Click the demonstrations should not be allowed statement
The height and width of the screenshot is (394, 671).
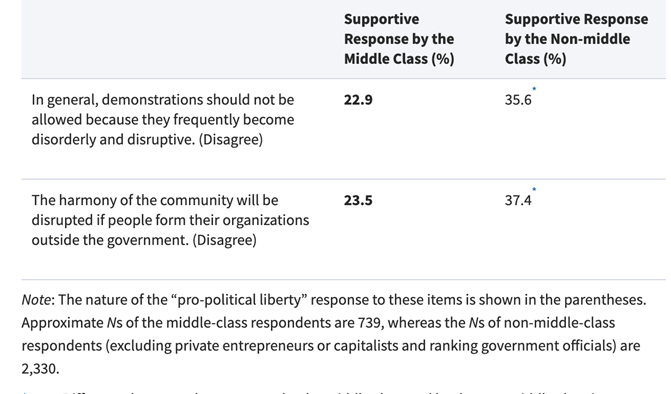[163, 120]
